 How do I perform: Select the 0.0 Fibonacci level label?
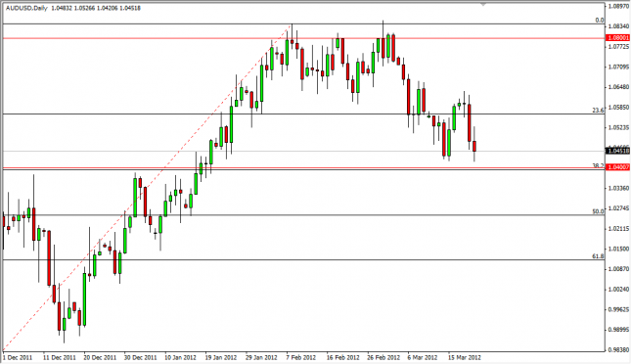[600, 21]
